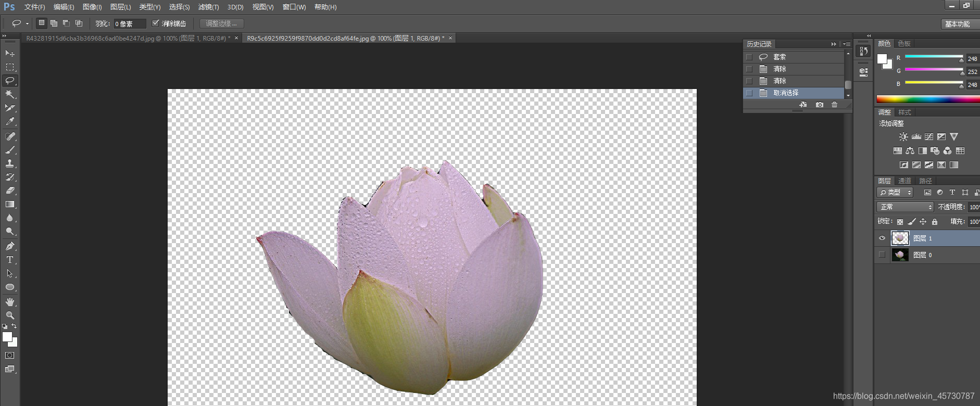Viewport: 980px width, 406px height.
Task: Show 图层 0 via its visibility box
Action: tap(882, 255)
